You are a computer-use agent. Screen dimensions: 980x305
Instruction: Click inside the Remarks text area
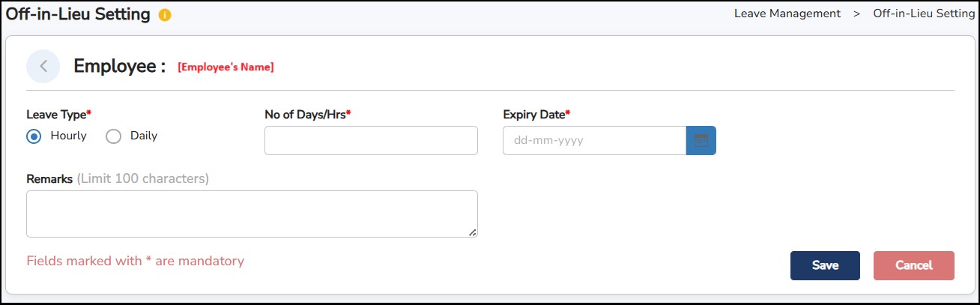[x=252, y=214]
